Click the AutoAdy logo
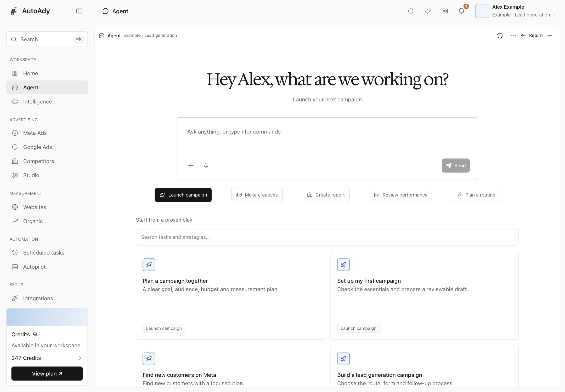 (30, 11)
